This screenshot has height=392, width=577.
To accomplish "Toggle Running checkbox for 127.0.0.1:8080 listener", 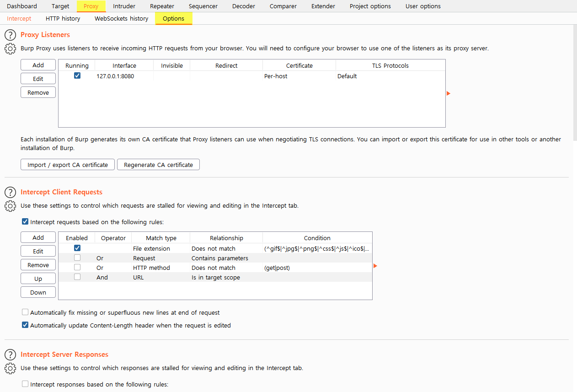I will click(x=77, y=76).
